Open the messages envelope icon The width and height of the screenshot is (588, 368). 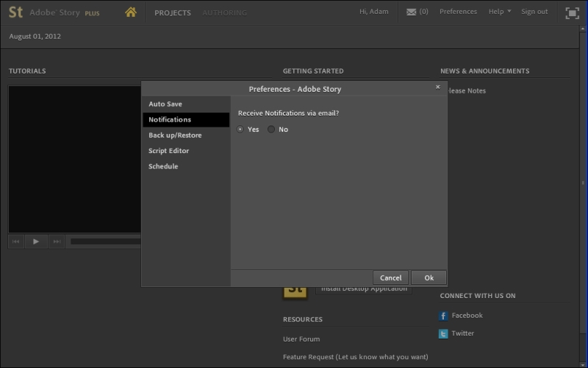[412, 12]
